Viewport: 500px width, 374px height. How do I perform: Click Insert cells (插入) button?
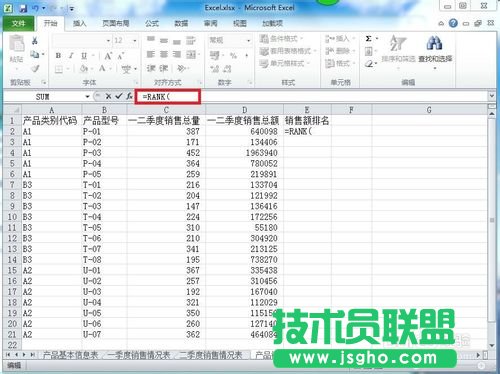pyautogui.click(x=340, y=39)
